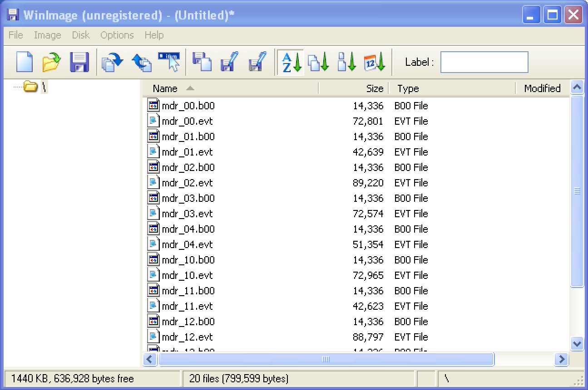The height and width of the screenshot is (390, 588).
Task: Click the vertical scrollbar up arrow
Action: pos(577,88)
